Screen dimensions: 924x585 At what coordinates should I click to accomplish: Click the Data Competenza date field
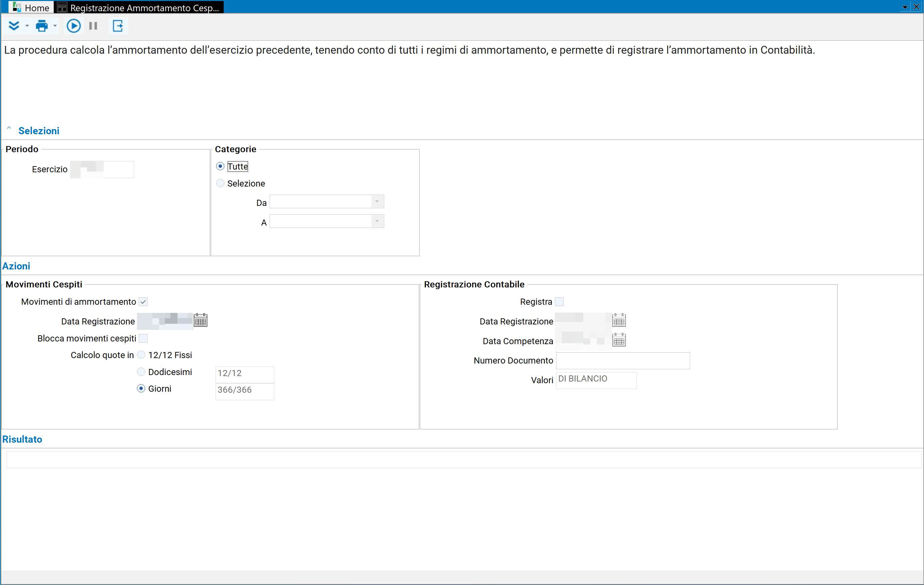(x=583, y=340)
